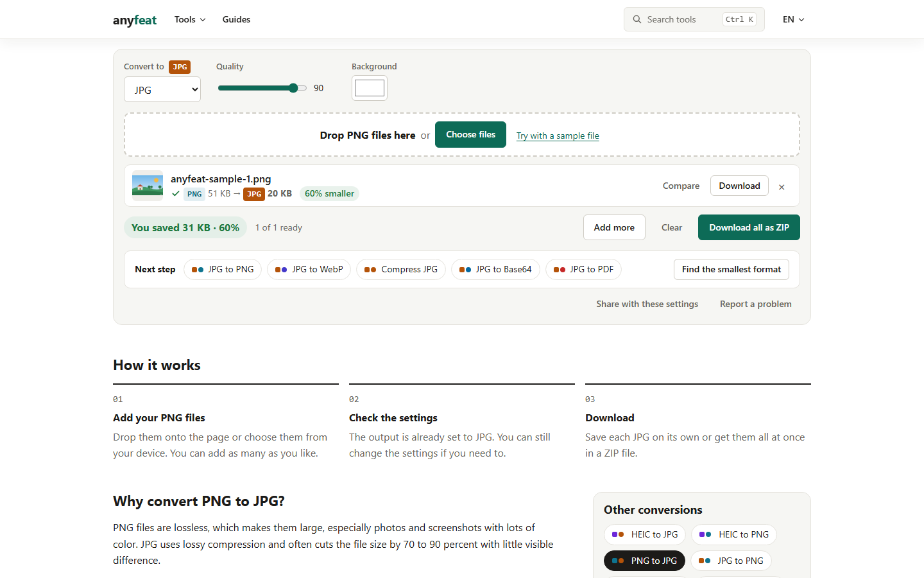
Task: Open the JPG to PNG next step
Action: [223, 269]
